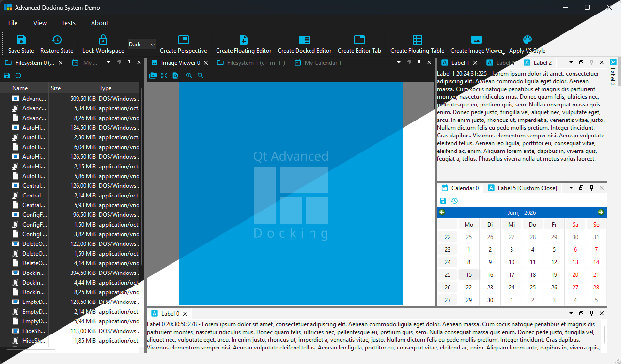Detach the Label 0 dock area
The image size is (621, 364).
[x=581, y=313]
